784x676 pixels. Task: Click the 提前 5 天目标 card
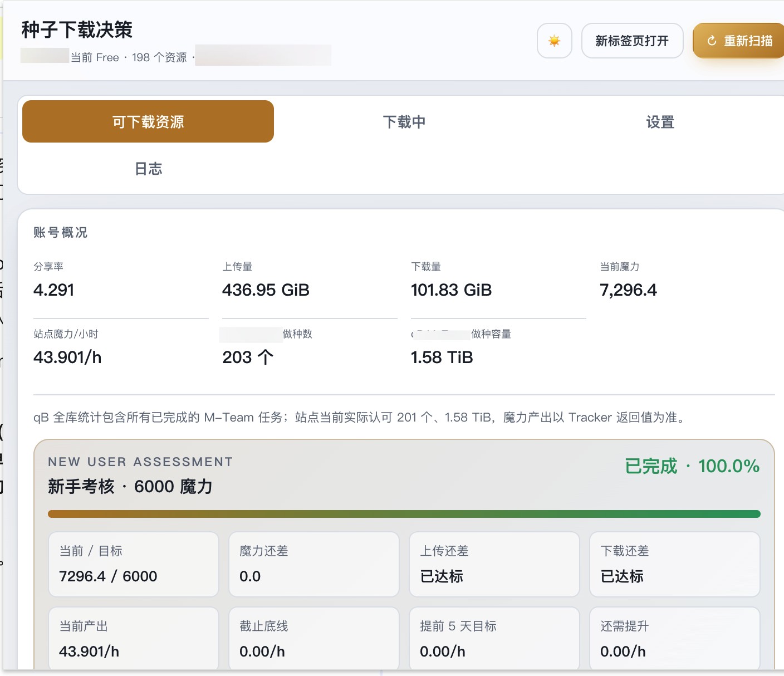[x=494, y=638]
